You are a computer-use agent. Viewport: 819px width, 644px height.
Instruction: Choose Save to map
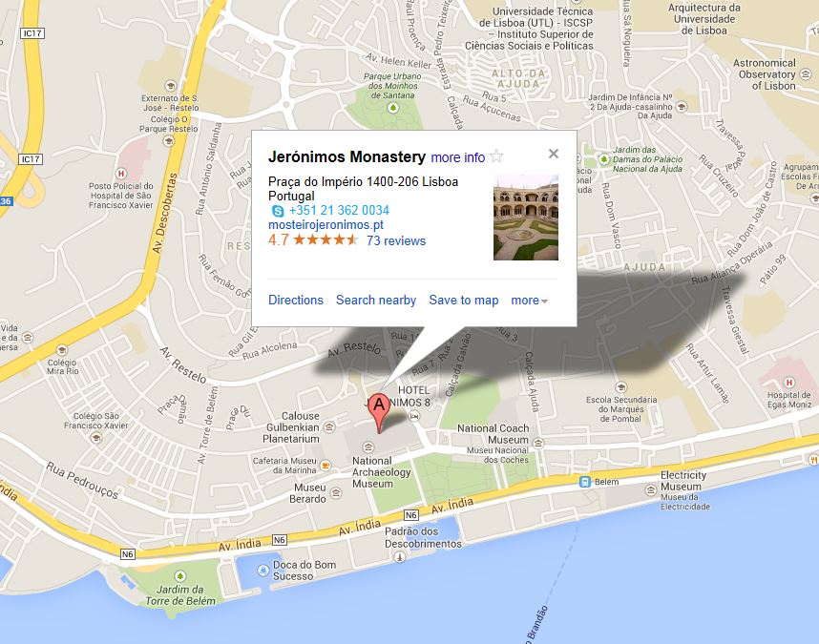click(464, 301)
